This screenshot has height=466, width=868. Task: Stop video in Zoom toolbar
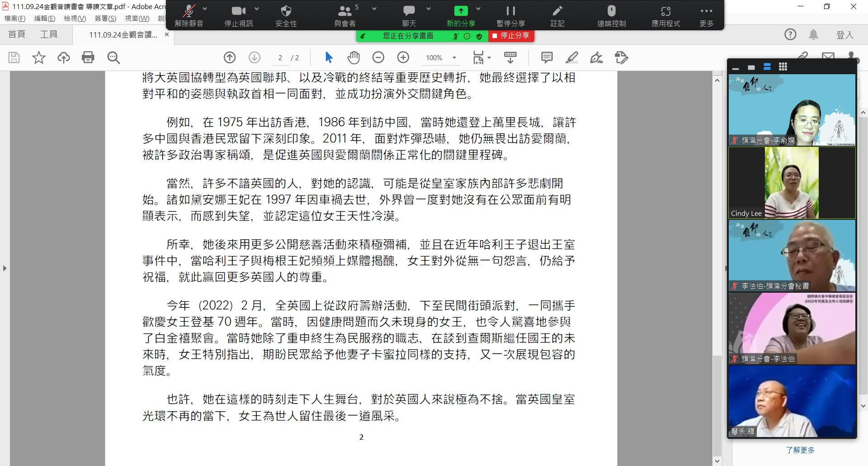[239, 16]
